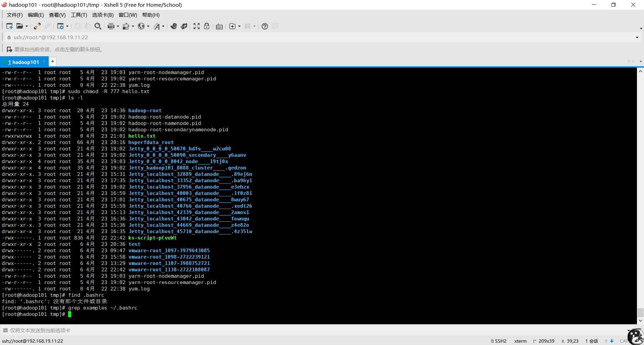This screenshot has width=644, height=345.
Task: Click the grey upload arrow in status bar
Action: [x=606, y=341]
